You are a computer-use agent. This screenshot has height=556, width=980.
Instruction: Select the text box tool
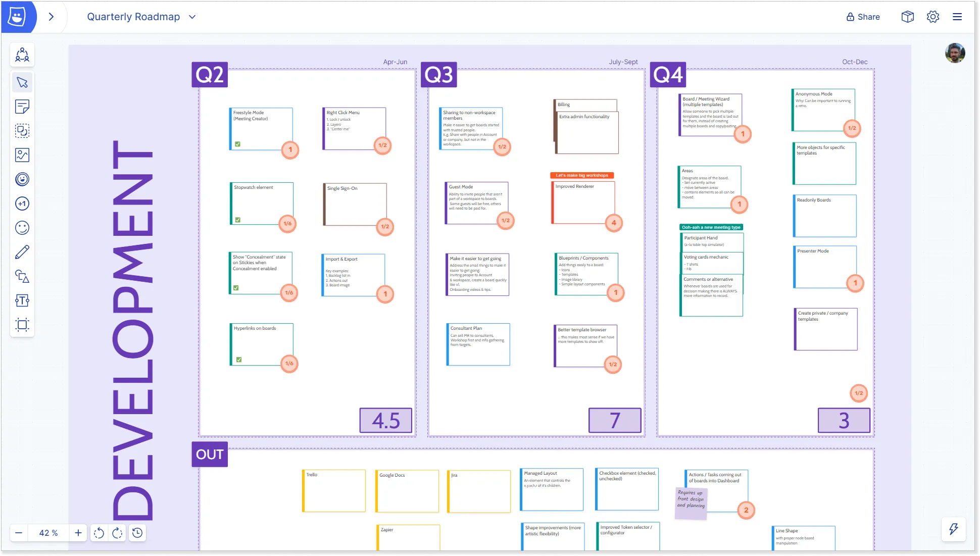22,300
